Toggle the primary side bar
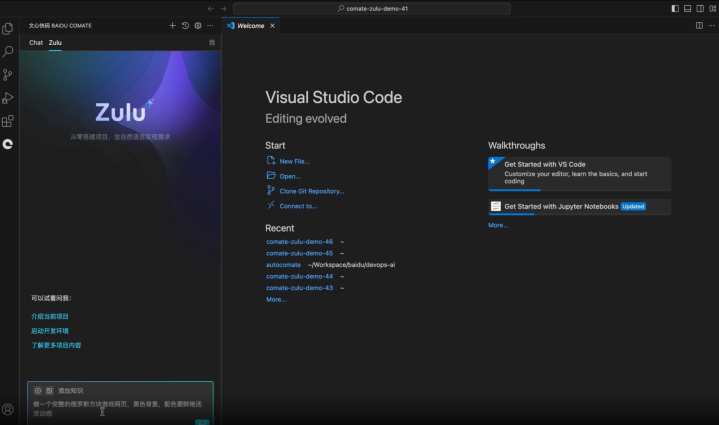Viewport: 719px width, 425px height. point(675,9)
